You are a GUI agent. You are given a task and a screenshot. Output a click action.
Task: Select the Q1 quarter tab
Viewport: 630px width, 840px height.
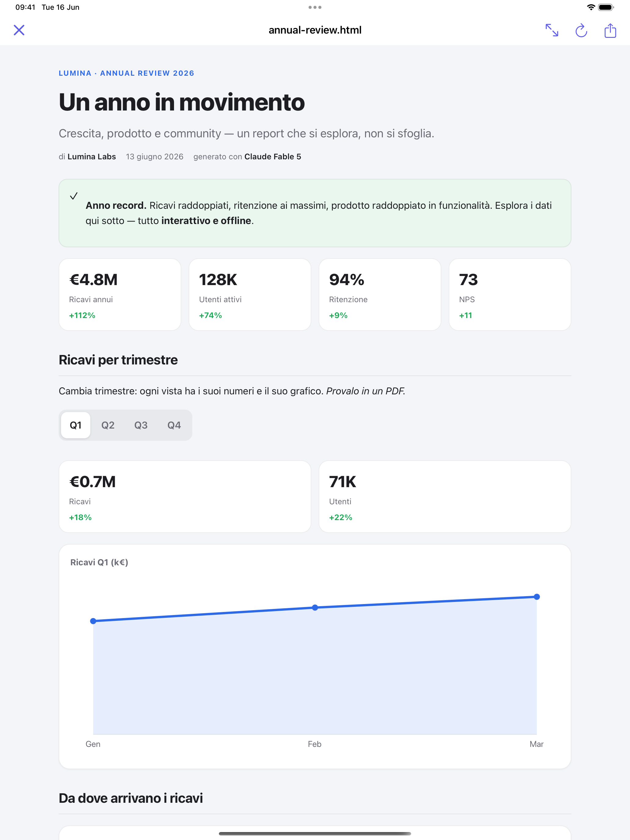[76, 425]
